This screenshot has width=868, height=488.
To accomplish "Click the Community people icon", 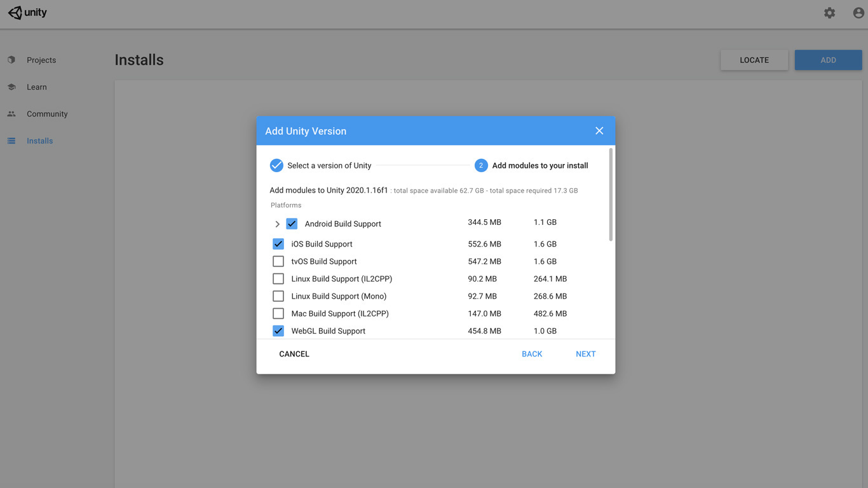I will [x=11, y=114].
